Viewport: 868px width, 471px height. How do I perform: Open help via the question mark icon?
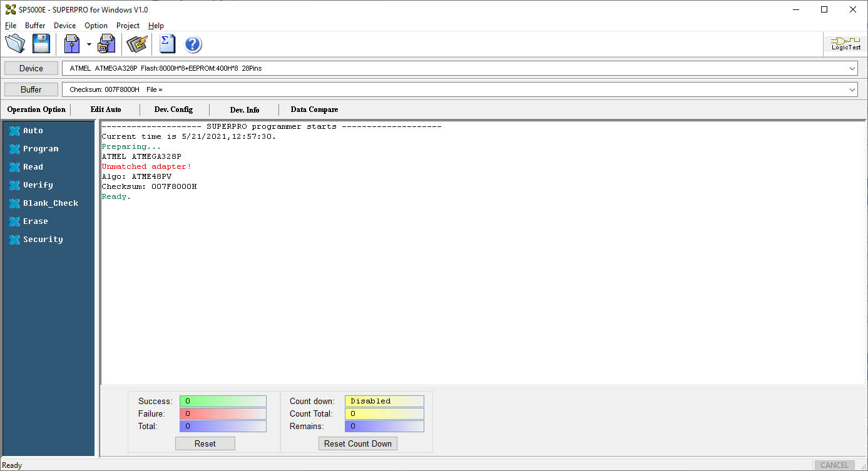[193, 44]
